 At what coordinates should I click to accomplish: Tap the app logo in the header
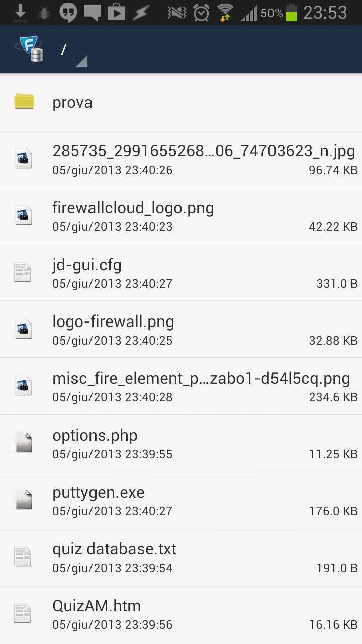pos(29,49)
